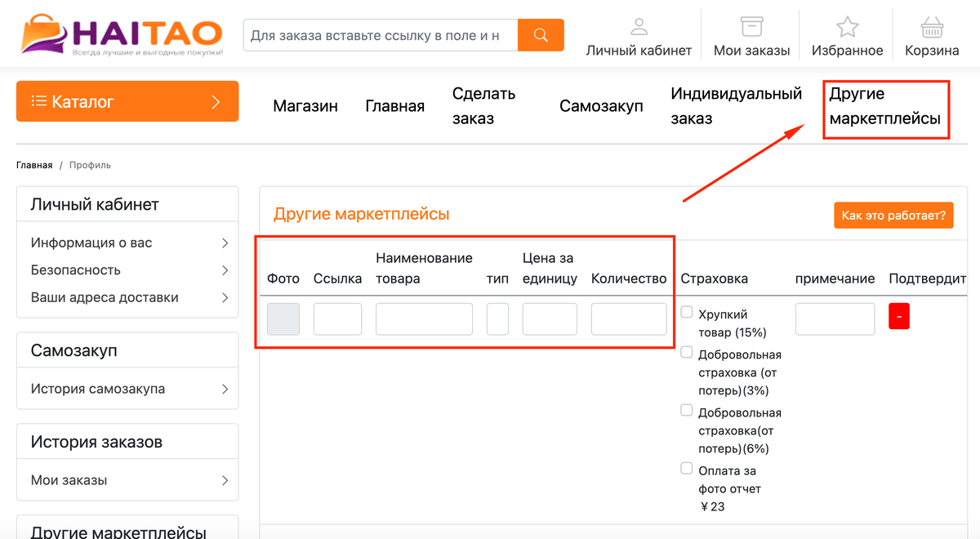This screenshot has height=539, width=980.
Task: Expand Информация о вас chevron
Action: (225, 243)
